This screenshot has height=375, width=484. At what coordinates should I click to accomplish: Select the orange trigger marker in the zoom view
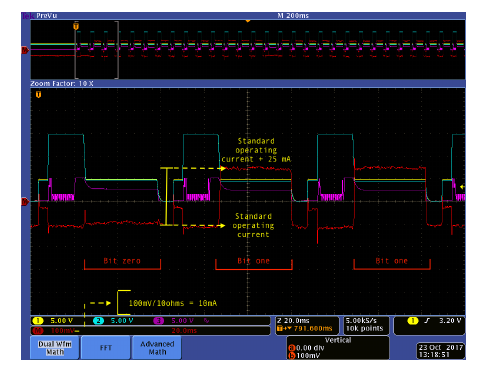point(38,95)
